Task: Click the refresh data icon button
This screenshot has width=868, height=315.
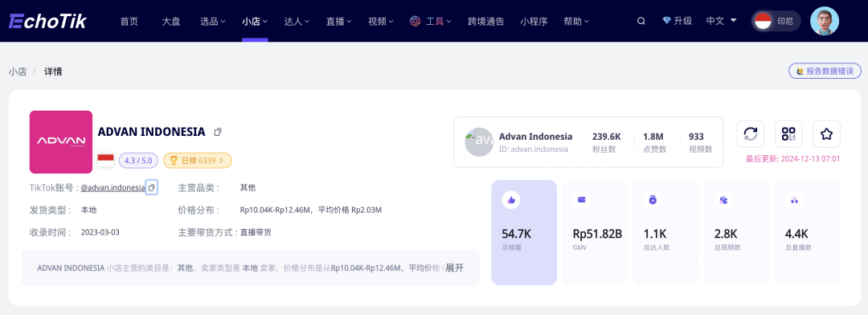Action: tap(751, 134)
